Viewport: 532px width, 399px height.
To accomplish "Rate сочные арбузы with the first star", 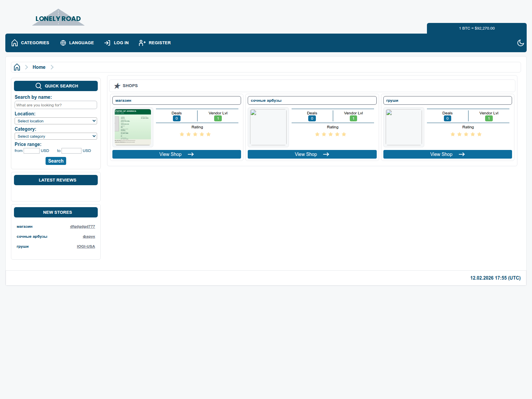I will [317, 134].
